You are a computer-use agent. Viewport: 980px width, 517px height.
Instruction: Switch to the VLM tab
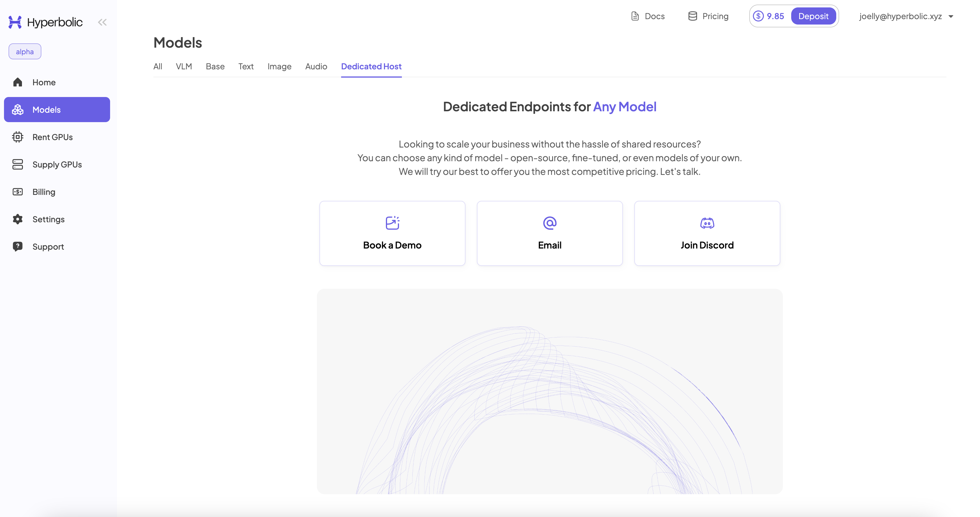pos(184,66)
